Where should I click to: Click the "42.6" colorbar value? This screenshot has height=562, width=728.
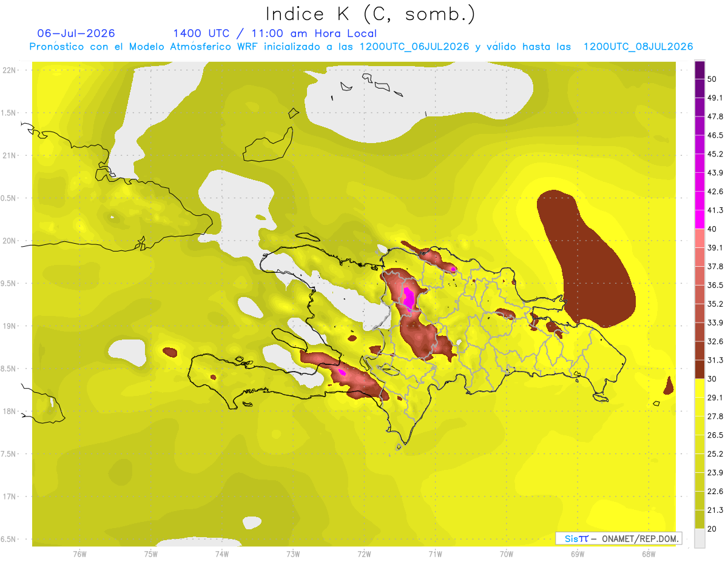715,192
